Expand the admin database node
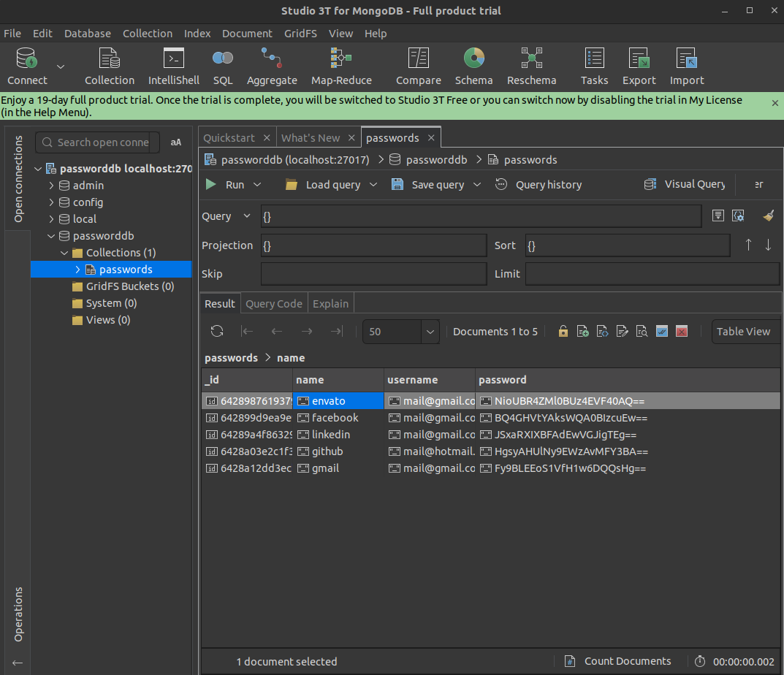This screenshot has width=784, height=675. pos(52,186)
